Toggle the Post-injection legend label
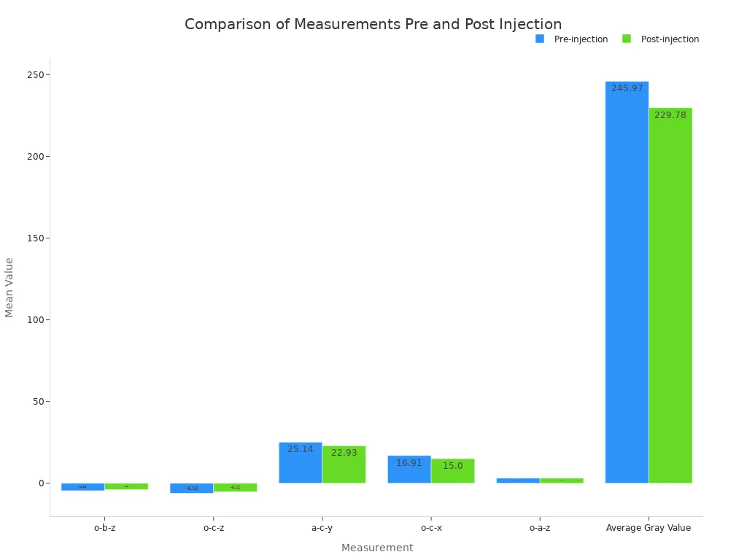Screen dimensions: 747x560 coord(670,39)
